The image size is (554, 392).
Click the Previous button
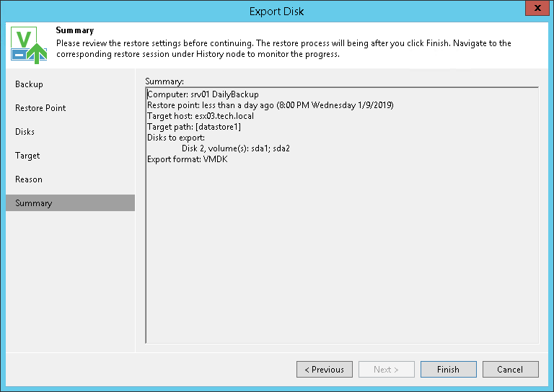[x=325, y=370]
